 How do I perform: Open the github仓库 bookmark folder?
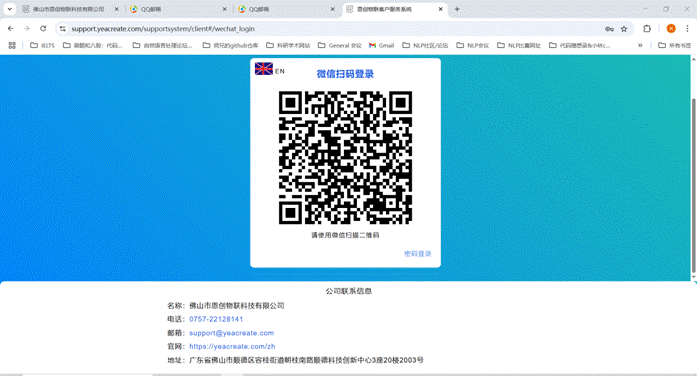(x=230, y=45)
